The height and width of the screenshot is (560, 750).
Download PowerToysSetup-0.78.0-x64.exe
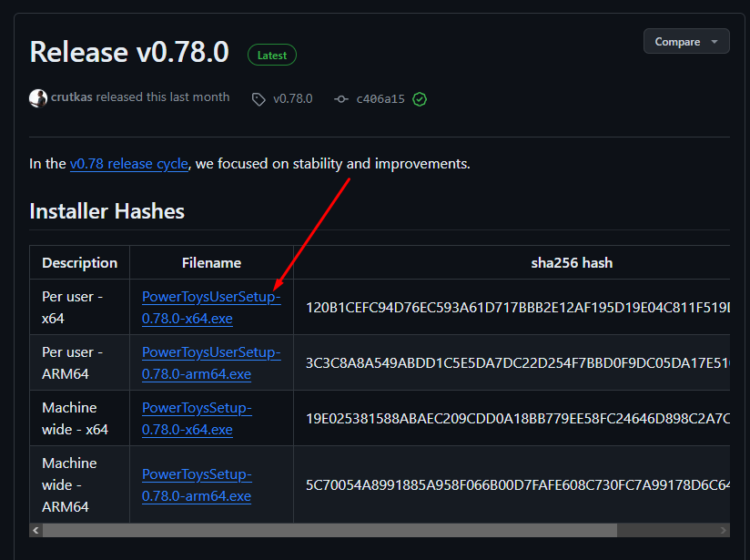(197, 418)
